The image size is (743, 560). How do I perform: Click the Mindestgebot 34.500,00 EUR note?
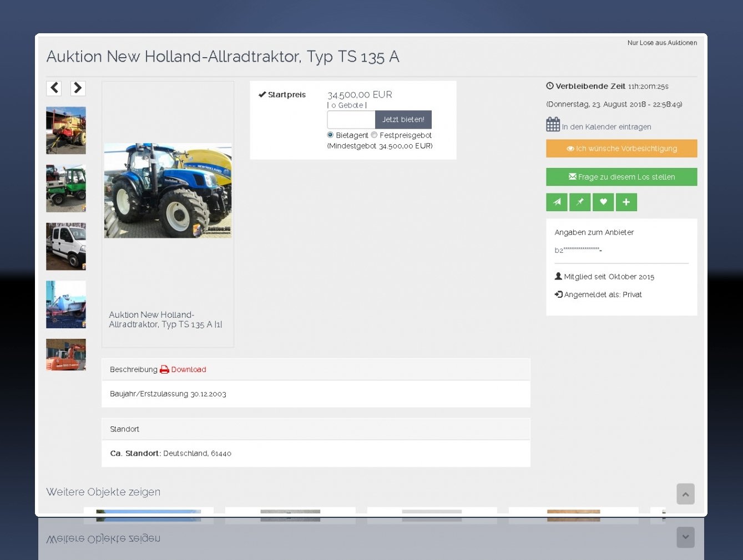tap(380, 146)
